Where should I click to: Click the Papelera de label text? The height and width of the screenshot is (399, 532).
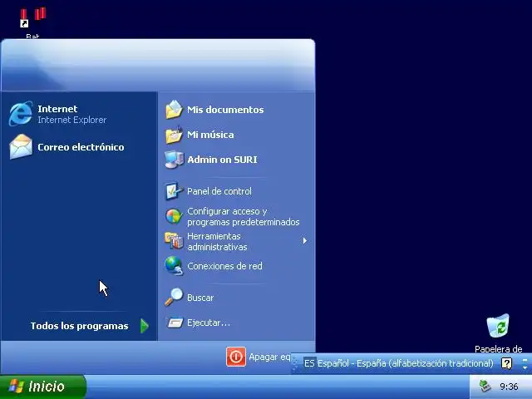tap(498, 349)
